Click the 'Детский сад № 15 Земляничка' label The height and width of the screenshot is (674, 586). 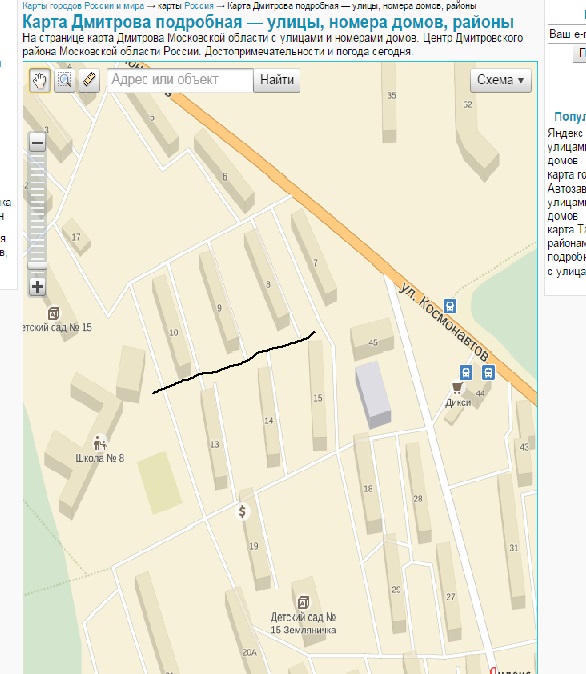coord(304,623)
